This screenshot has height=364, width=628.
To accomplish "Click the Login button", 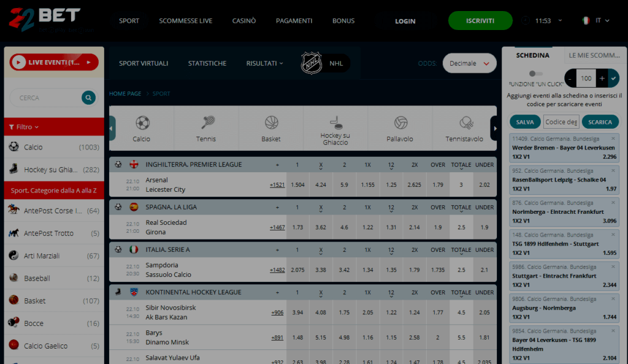I will 405,21.
